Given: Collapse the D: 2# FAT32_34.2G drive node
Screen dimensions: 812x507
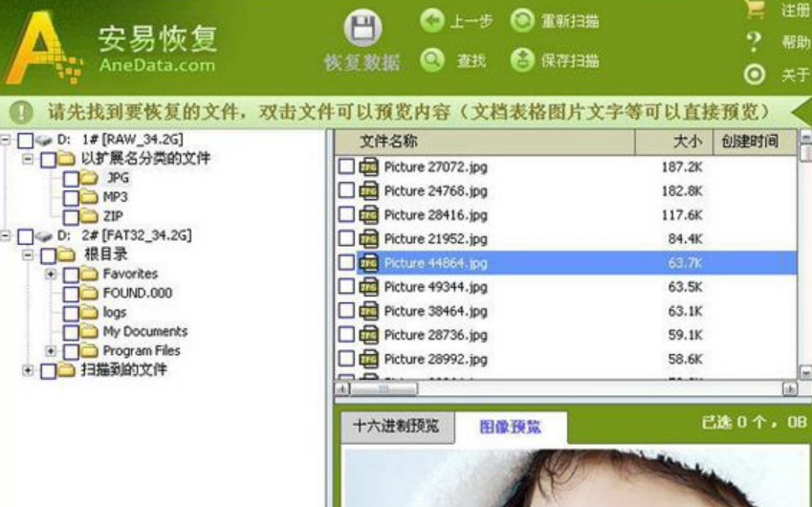Looking at the screenshot, I should pos(5,235).
